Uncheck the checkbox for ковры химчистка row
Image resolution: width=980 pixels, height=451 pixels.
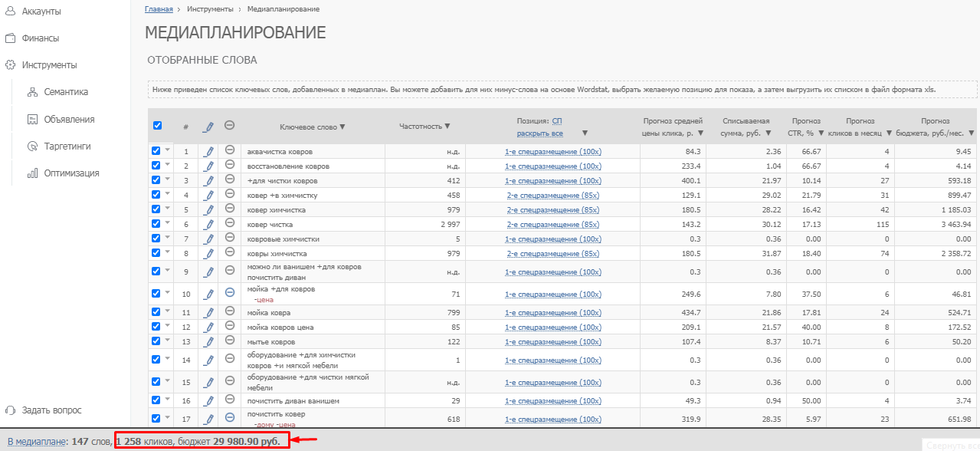pos(156,253)
